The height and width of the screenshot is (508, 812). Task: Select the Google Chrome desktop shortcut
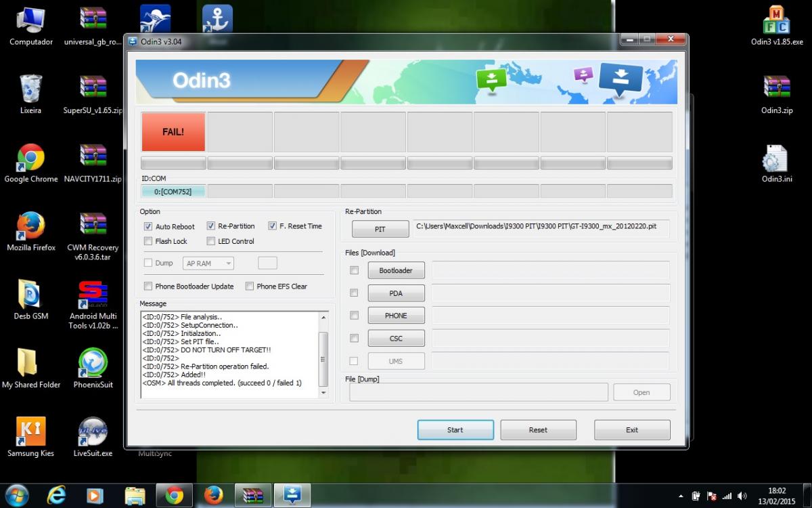coord(30,163)
